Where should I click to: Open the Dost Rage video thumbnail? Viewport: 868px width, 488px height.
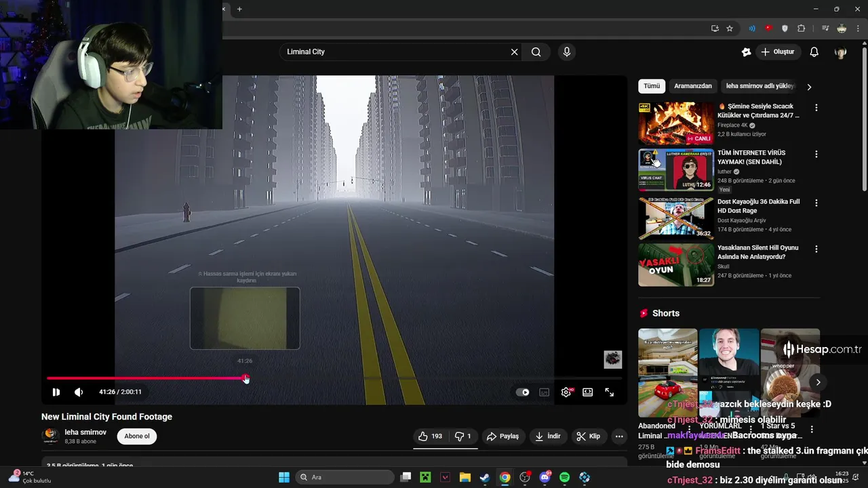tap(676, 218)
